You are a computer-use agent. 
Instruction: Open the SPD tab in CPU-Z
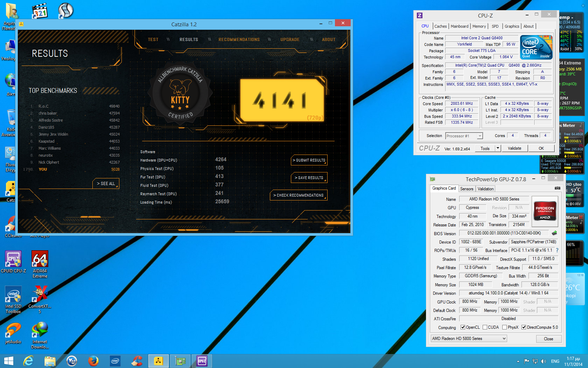[x=495, y=26]
